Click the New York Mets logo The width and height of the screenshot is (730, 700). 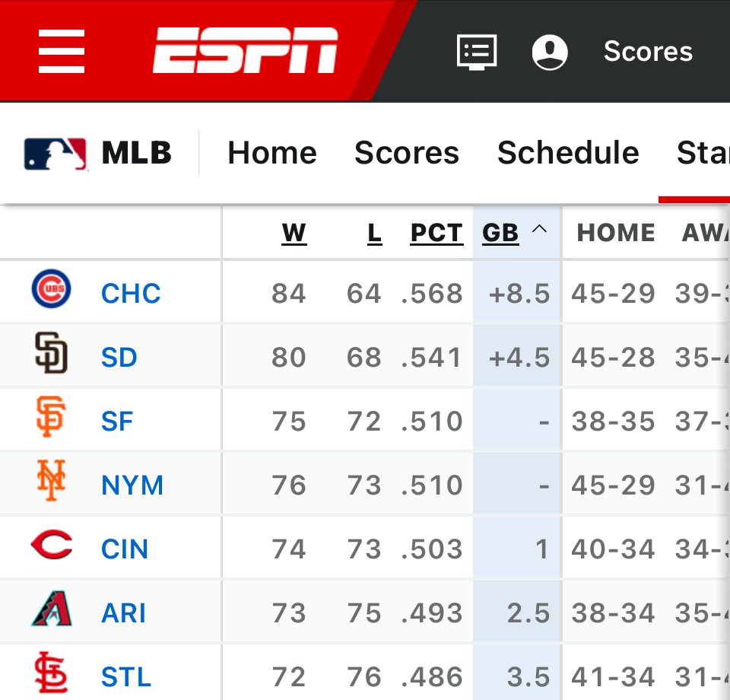(x=52, y=483)
